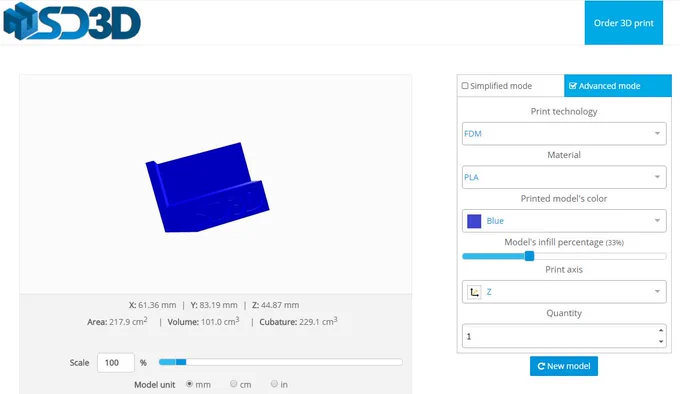This screenshot has width=680, height=394.
Task: Click the Z: 44.87 mm dimension text
Action: point(275,305)
